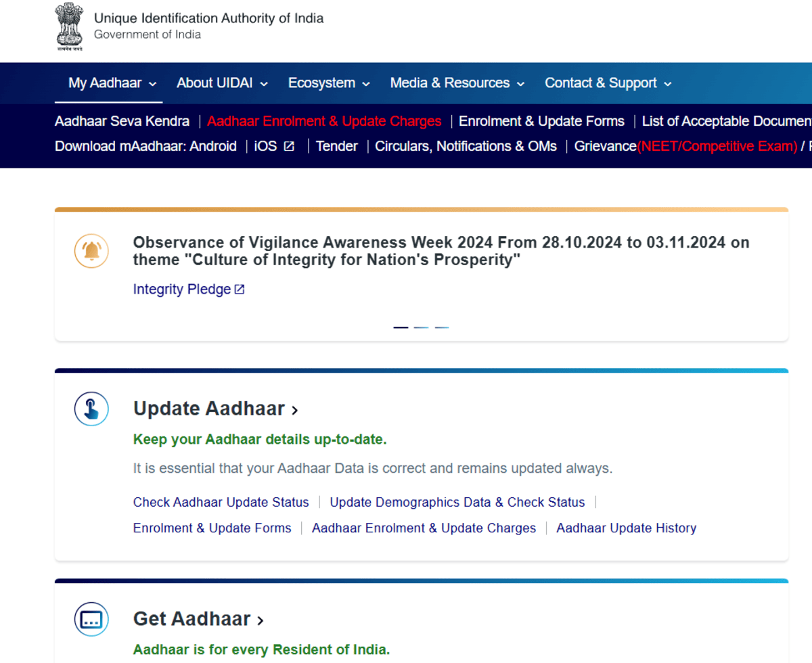Click the 'Government of India' subtitle text
The height and width of the screenshot is (663, 812).
pos(148,35)
